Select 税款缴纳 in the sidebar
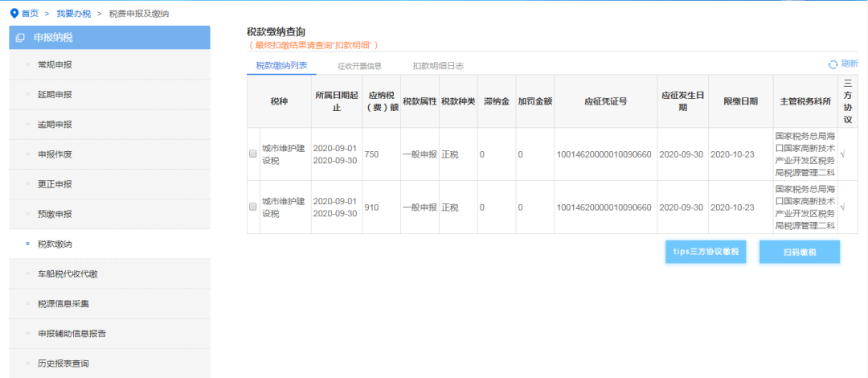The image size is (868, 378). coord(109,244)
